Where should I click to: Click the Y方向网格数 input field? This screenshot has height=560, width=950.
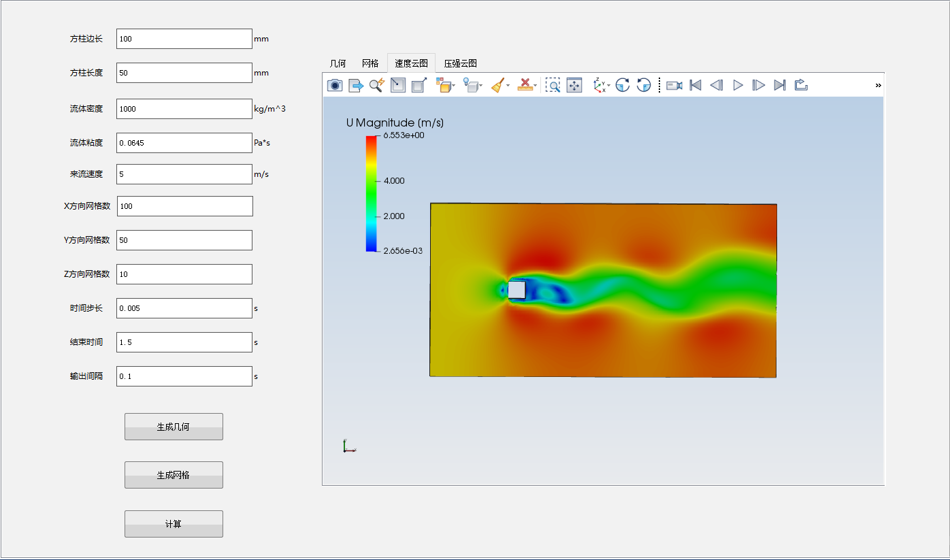pyautogui.click(x=184, y=240)
